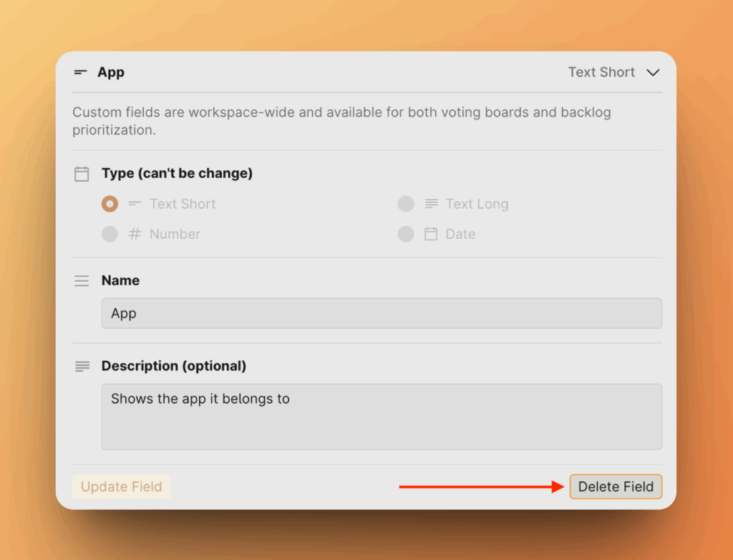Click the short-text icon beside the App title
Viewport: 733px width, 560px height.
pyautogui.click(x=80, y=72)
